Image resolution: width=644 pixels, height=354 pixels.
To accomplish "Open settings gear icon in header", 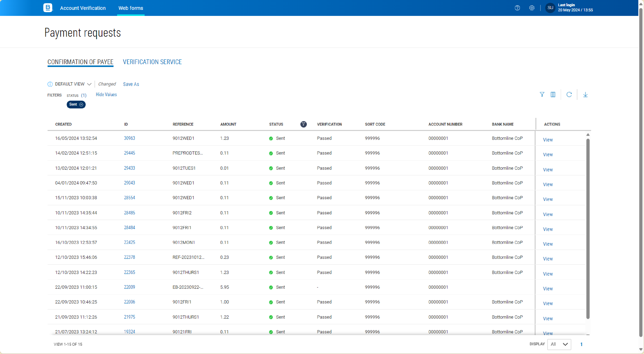I will (532, 8).
